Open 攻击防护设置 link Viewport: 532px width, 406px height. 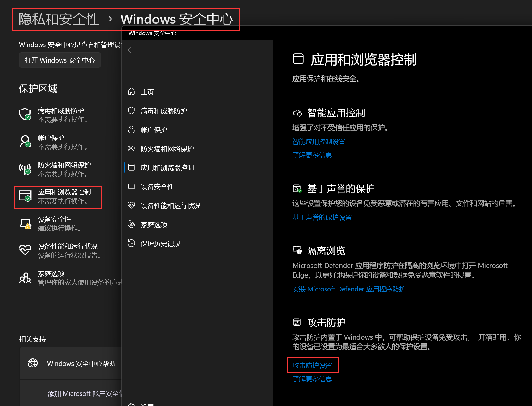tap(312, 366)
